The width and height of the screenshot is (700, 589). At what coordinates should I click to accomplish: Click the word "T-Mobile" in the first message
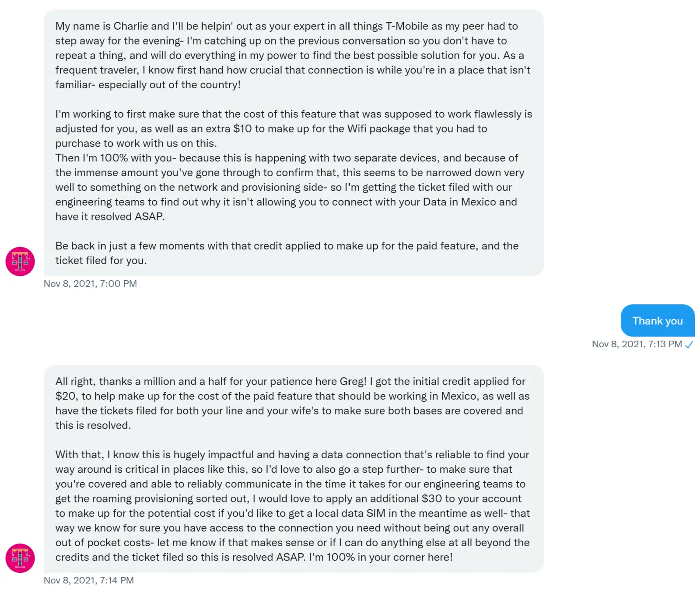[407, 26]
